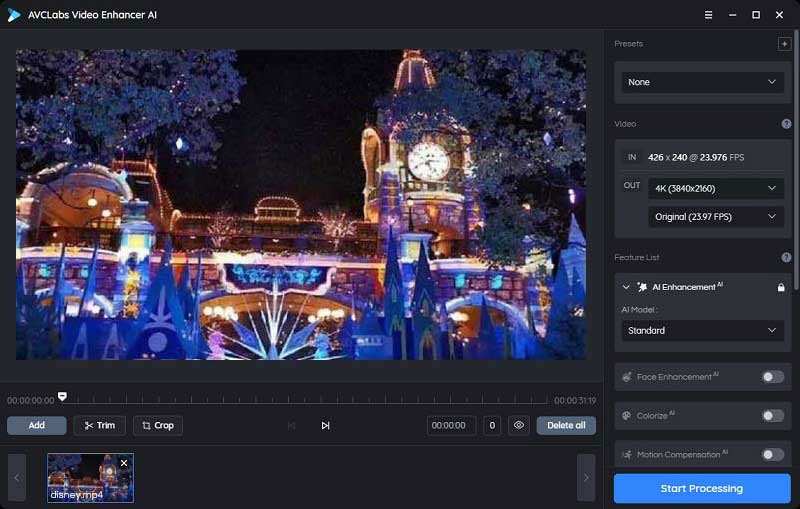
Task: Click the Presets label
Action: (629, 44)
